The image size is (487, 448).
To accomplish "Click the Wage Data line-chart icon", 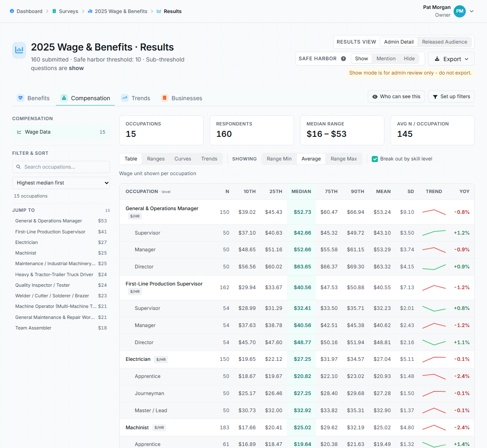I will coord(19,132).
